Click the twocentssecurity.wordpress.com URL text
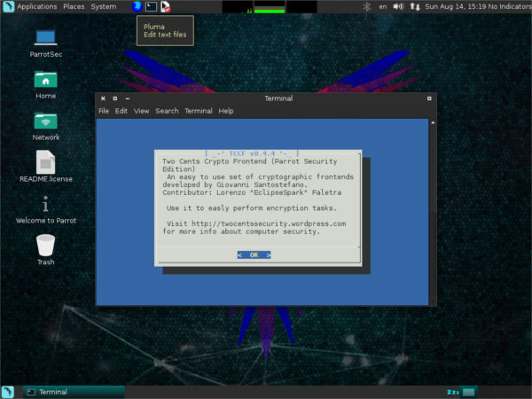Screen dimensions: 532x399 pos(269,223)
